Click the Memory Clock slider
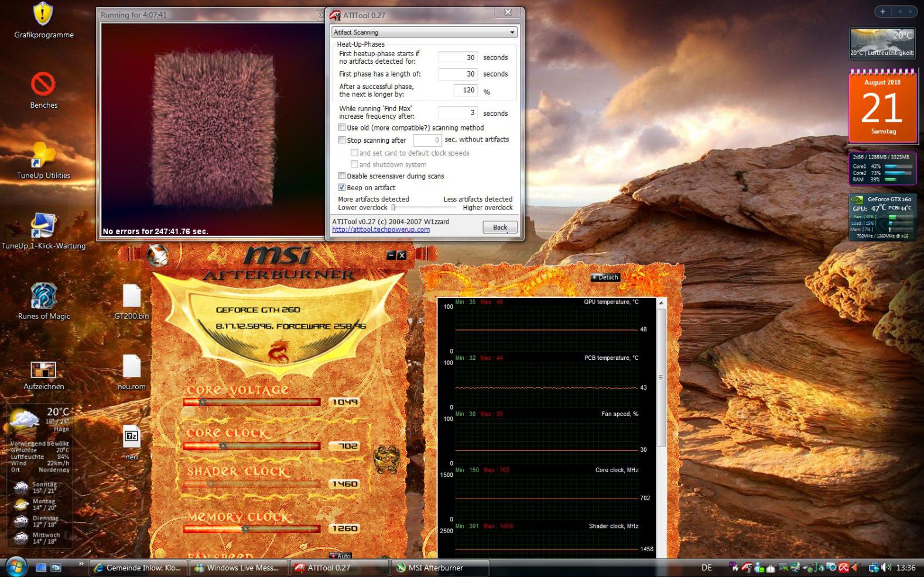This screenshot has width=924, height=577. 252,528
